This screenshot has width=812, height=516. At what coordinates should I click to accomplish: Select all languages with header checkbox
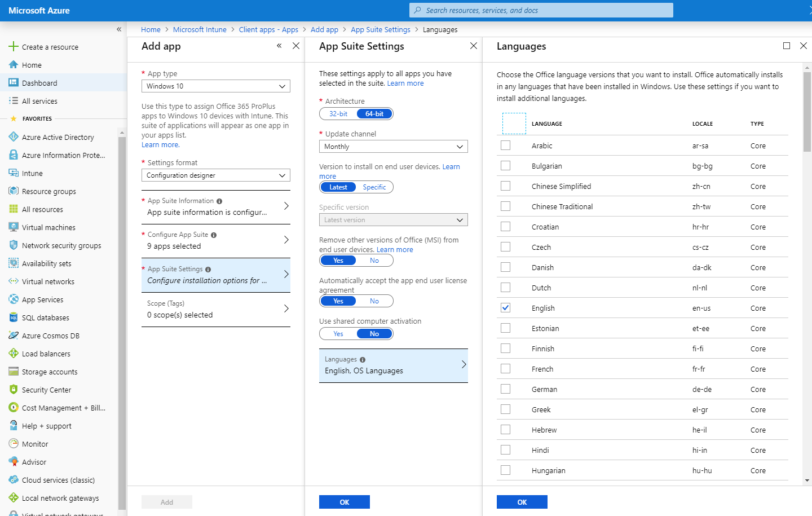(514, 124)
